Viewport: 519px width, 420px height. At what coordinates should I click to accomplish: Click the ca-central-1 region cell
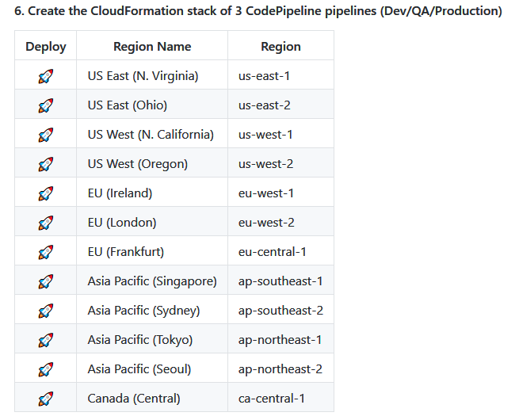click(271, 399)
